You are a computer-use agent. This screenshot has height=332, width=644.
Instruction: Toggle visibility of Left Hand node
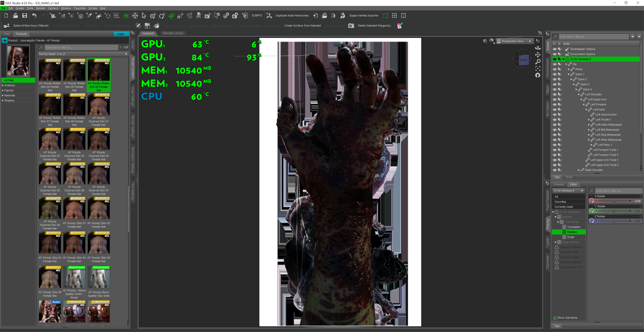[554, 109]
